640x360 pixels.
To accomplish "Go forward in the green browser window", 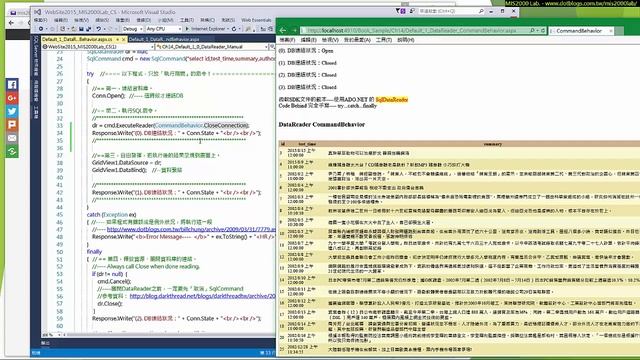I will coord(294,30).
